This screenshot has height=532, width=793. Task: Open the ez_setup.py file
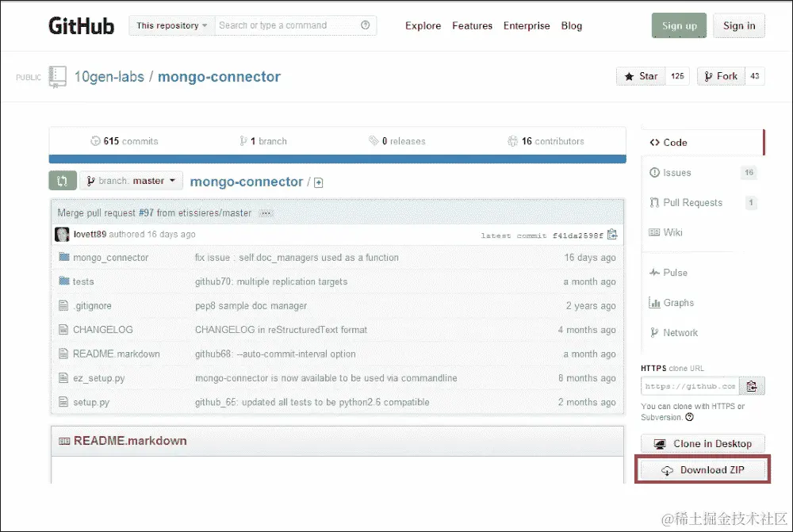click(x=98, y=378)
